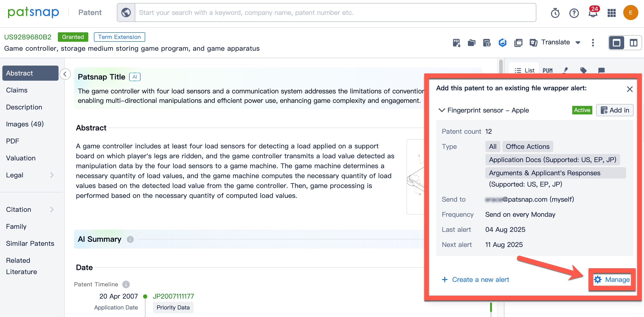
Task: Download the patent as PDF
Action: pos(456,43)
